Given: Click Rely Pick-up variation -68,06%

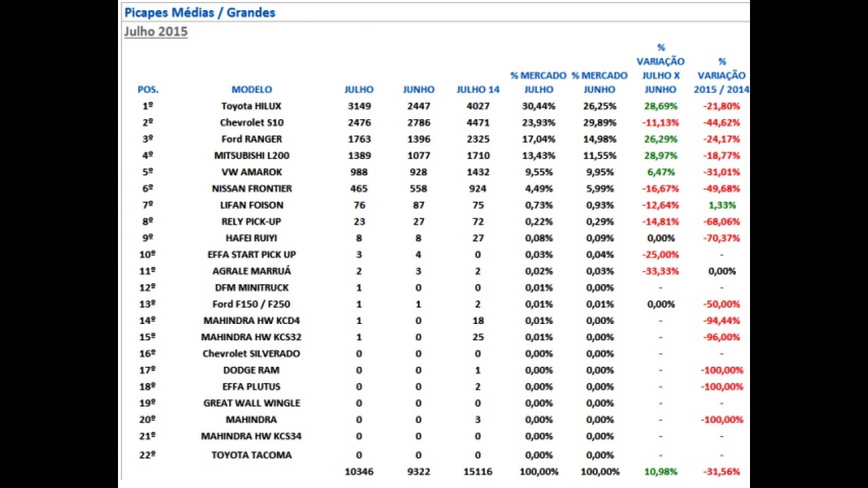Looking at the screenshot, I should tap(721, 222).
